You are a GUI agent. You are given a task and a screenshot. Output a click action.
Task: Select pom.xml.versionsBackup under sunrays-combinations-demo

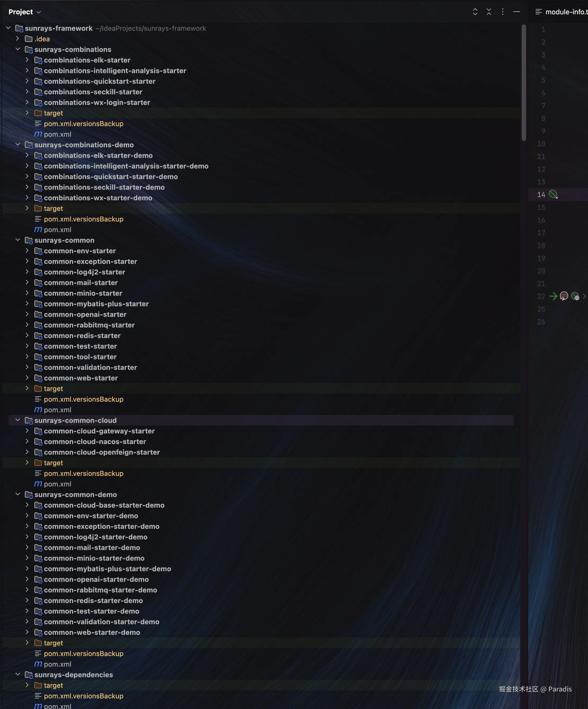pyautogui.click(x=83, y=219)
